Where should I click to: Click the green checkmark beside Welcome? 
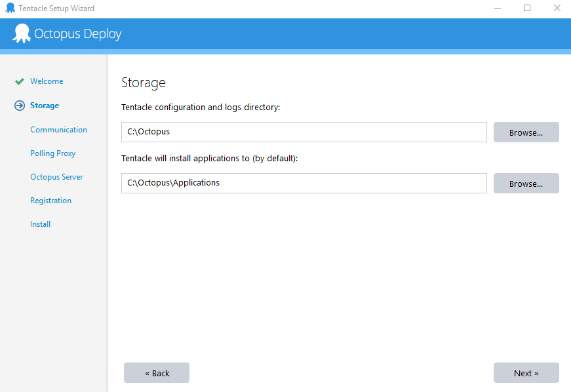click(x=19, y=81)
